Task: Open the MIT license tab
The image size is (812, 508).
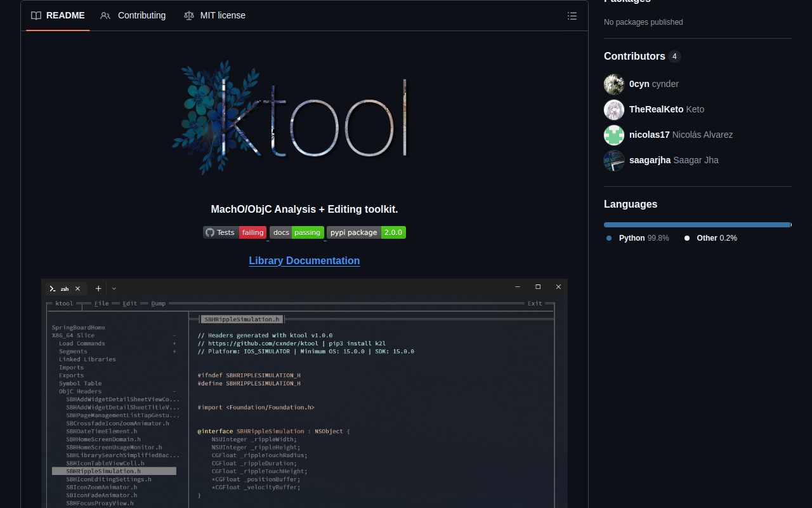Action: [x=214, y=15]
